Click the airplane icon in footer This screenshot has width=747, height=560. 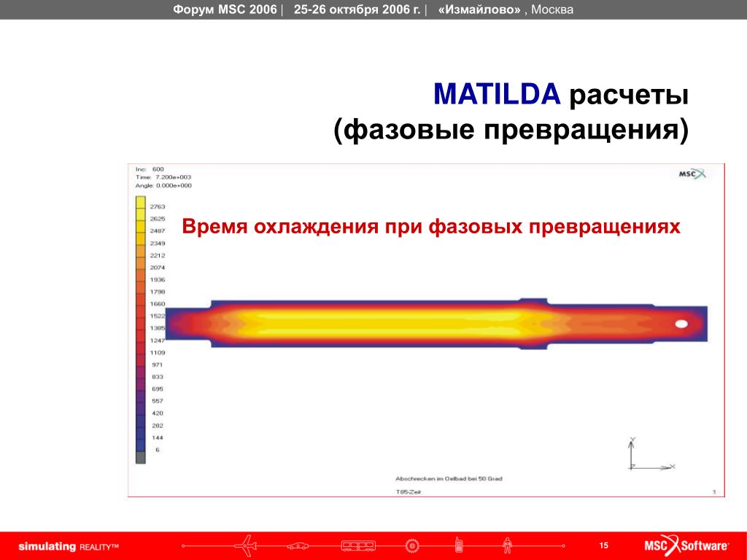point(246,545)
